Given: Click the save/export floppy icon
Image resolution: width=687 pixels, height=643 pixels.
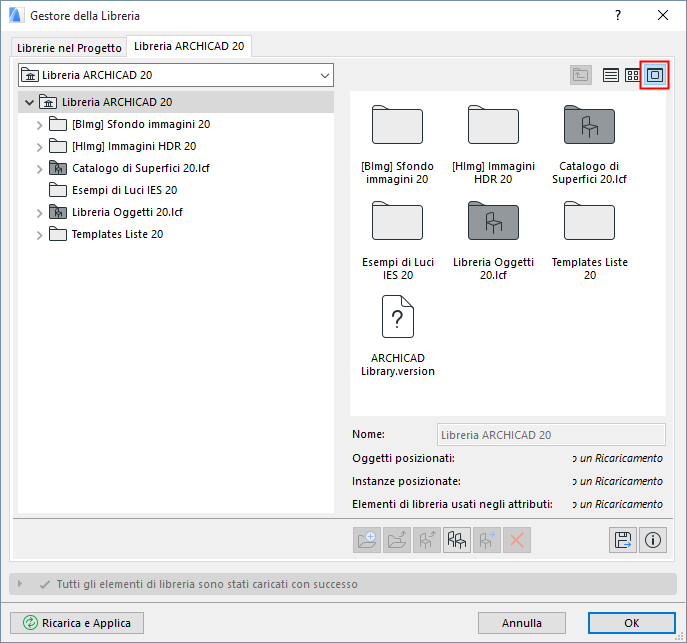Looking at the screenshot, I should coord(623,540).
